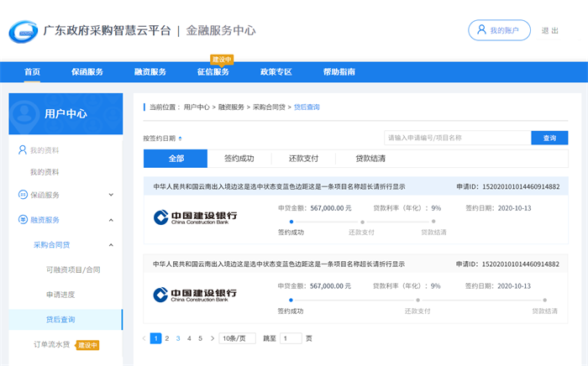The image size is (588, 366).
Task: Click 融资服务 in the breadcrumb
Action: coord(231,107)
